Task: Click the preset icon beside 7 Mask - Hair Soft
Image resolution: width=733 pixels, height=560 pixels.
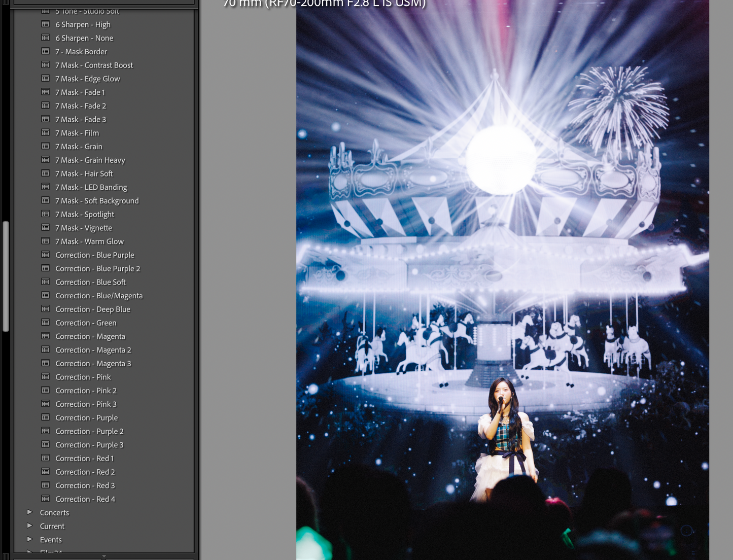Action: 46,173
